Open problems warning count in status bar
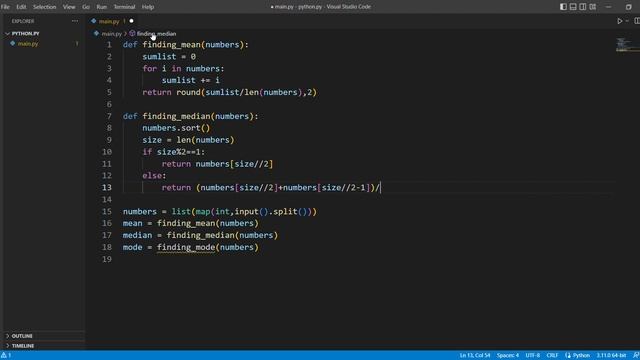This screenshot has width=640, height=360. (6, 356)
